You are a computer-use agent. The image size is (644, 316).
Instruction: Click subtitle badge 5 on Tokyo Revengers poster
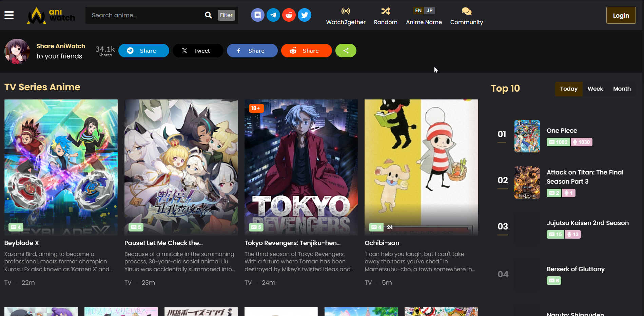(x=256, y=227)
